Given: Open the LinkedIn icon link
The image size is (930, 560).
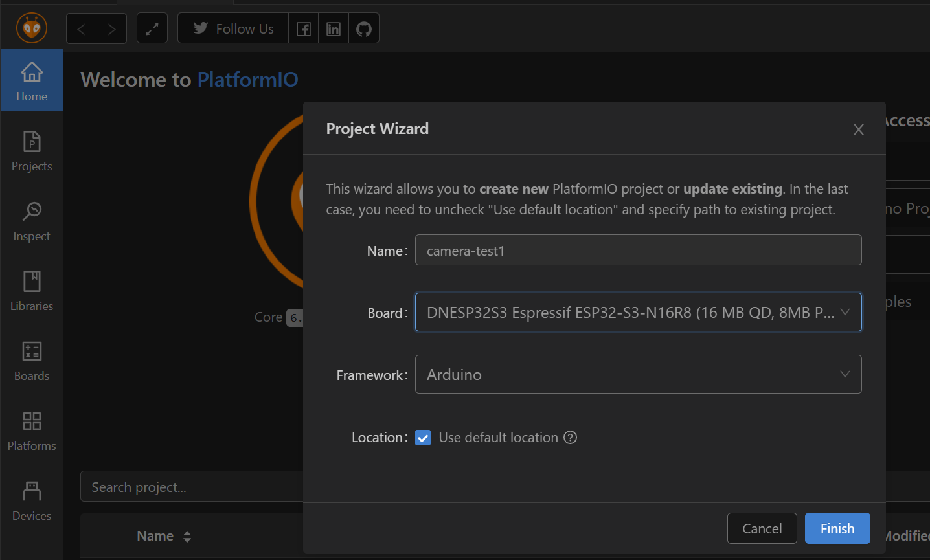Looking at the screenshot, I should (x=334, y=28).
